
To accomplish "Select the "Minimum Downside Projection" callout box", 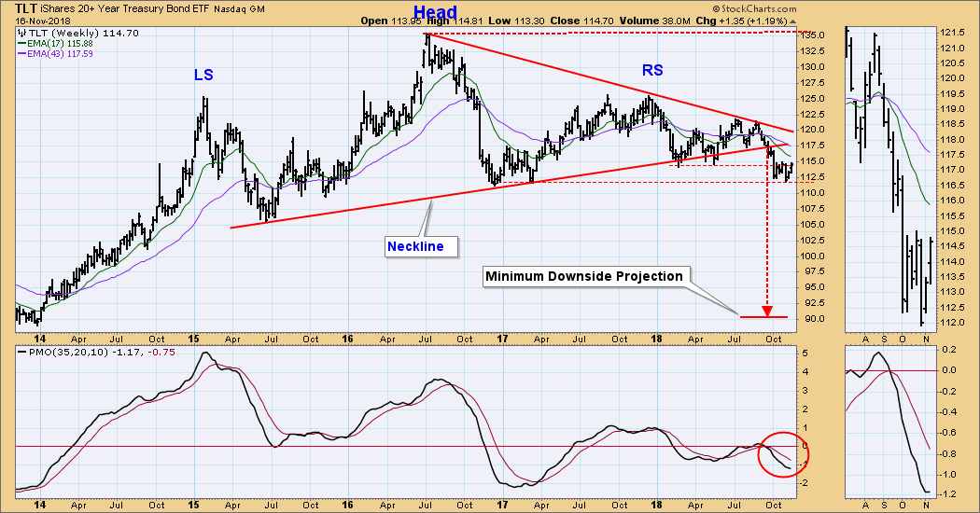I will click(586, 276).
